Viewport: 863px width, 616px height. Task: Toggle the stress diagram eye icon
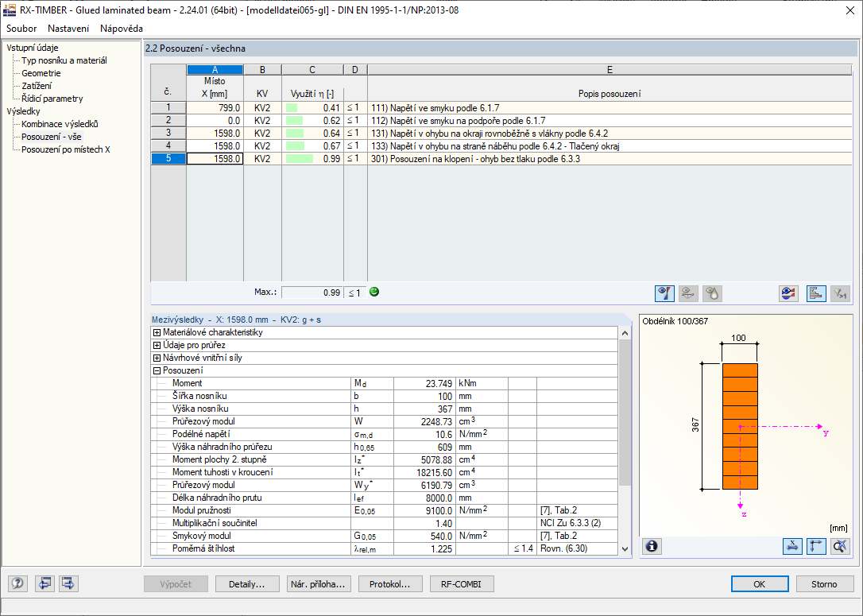click(664, 293)
